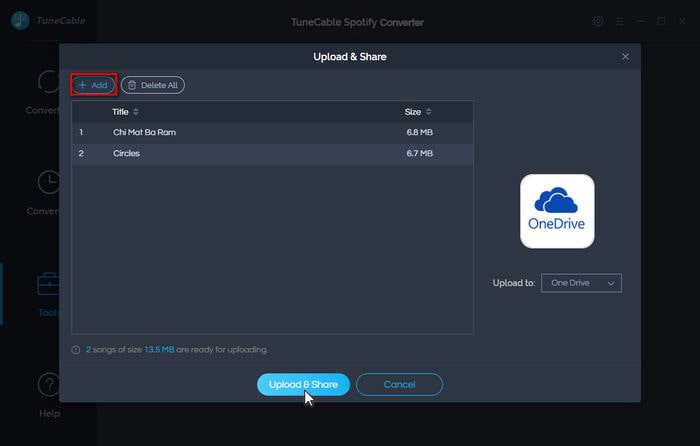Click the Title column header
The image size is (700, 446).
120,112
